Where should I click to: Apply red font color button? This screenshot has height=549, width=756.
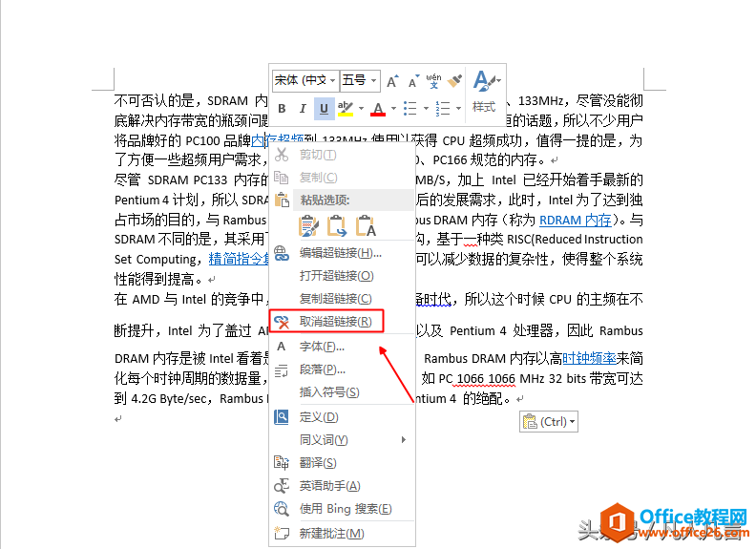[378, 109]
